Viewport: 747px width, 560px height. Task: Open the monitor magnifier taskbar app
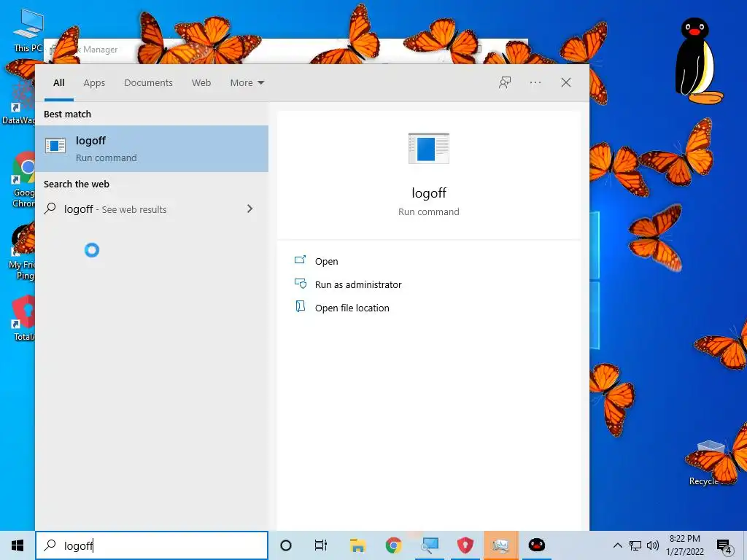(429, 545)
